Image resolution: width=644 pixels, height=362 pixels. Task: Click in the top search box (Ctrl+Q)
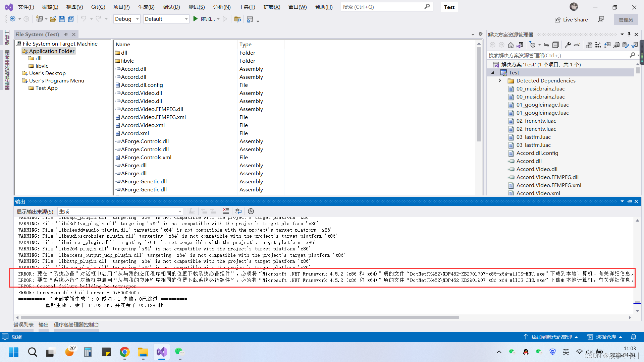click(x=387, y=7)
